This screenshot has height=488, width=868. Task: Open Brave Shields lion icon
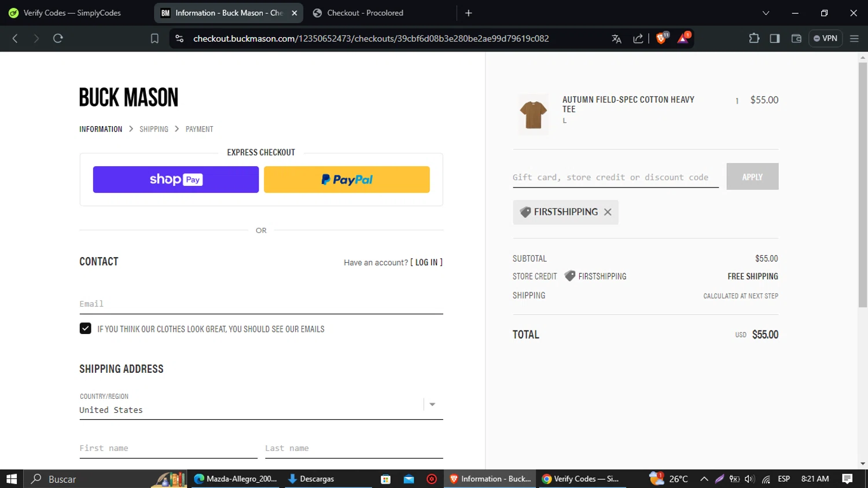(x=661, y=38)
